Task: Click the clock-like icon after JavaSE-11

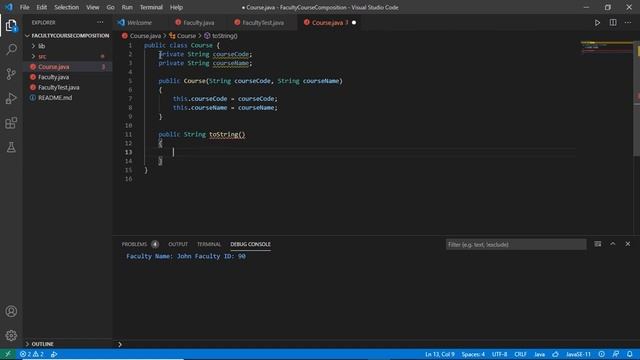Action: [602, 354]
